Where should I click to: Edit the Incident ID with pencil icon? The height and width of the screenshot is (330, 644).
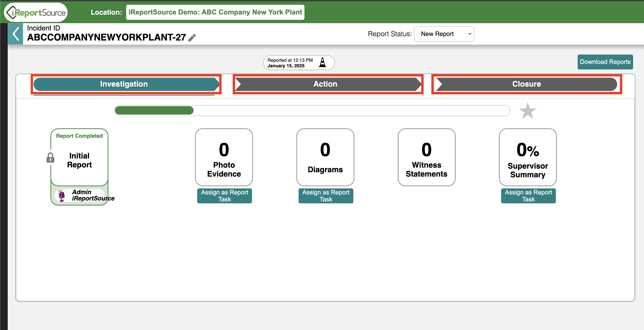(192, 38)
